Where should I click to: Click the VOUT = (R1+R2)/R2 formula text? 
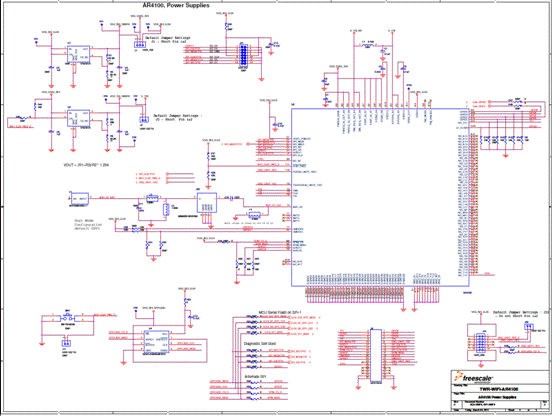pyautogui.click(x=86, y=165)
